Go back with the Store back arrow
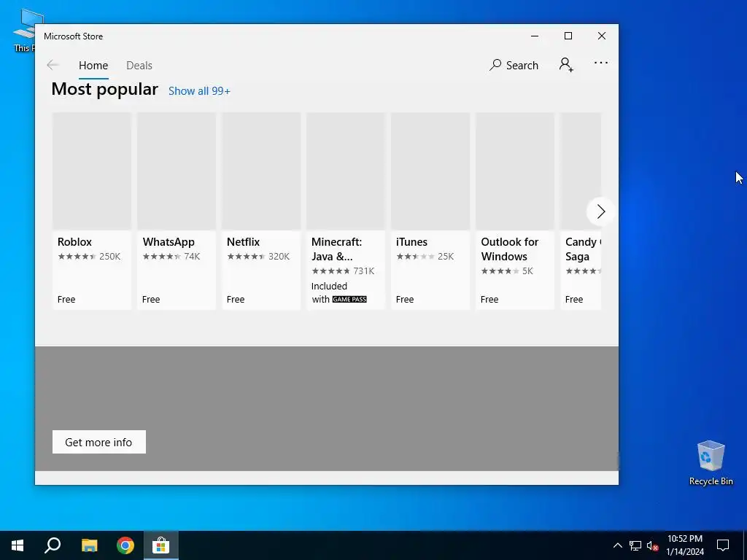 tap(53, 65)
